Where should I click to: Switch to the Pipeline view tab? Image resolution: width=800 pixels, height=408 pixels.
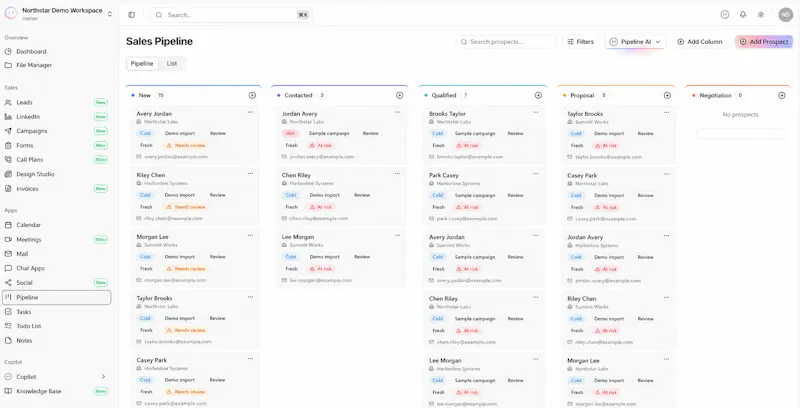tap(142, 64)
